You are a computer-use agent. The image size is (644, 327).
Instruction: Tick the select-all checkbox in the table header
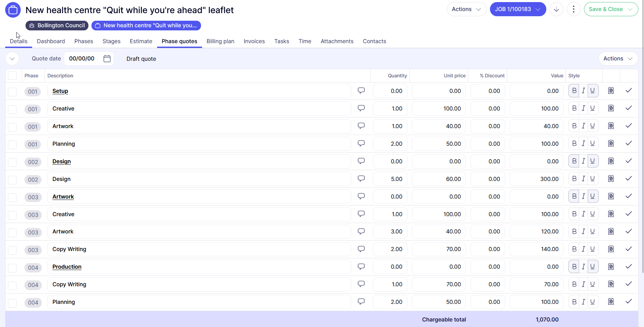(x=12, y=76)
